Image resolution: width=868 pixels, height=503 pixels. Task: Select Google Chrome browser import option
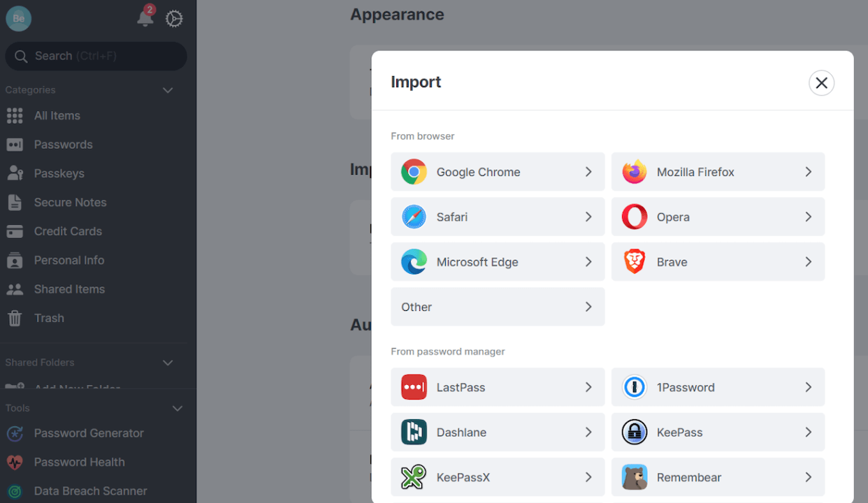coord(497,172)
